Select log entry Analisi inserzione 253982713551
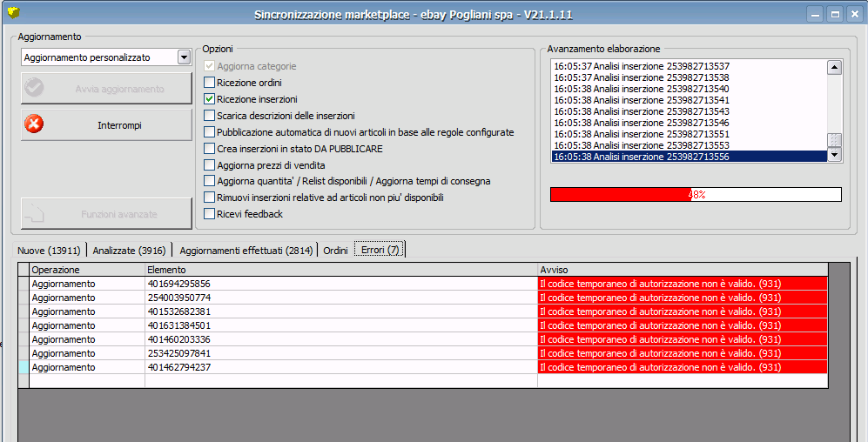 point(690,134)
